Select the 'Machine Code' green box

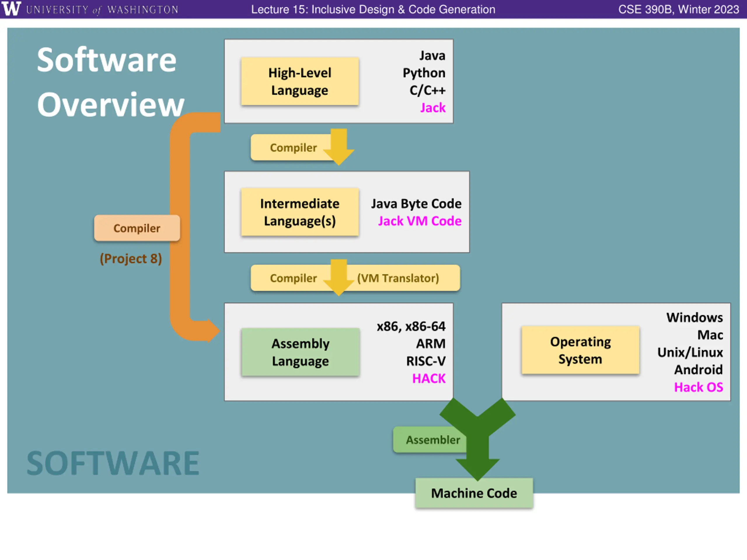(x=474, y=493)
